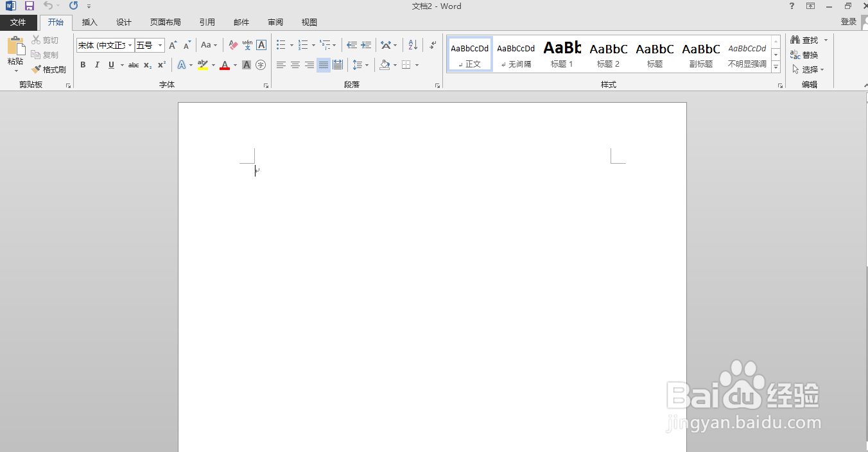This screenshot has width=868, height=452.
Task: Expand the underline style dropdown arrow
Action: click(122, 65)
